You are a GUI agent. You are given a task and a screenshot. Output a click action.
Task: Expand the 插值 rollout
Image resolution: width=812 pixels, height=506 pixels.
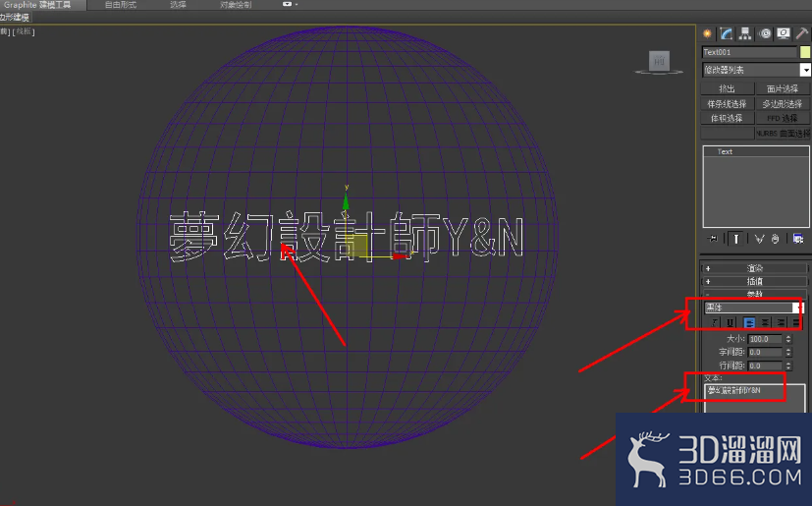pyautogui.click(x=754, y=281)
